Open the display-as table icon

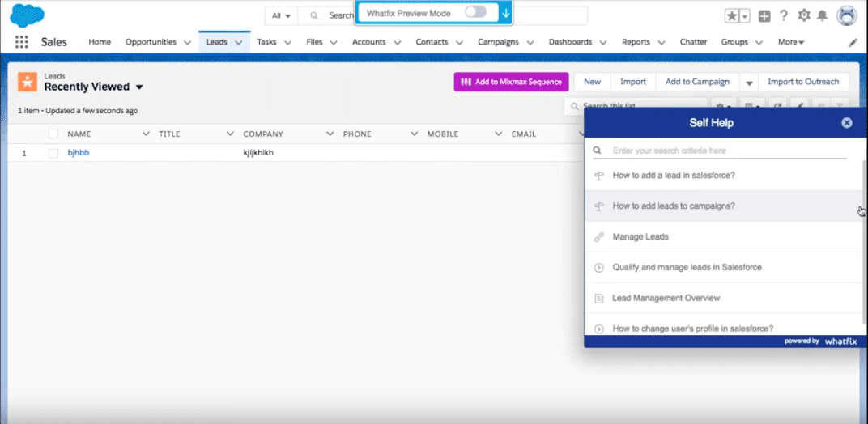tap(751, 106)
